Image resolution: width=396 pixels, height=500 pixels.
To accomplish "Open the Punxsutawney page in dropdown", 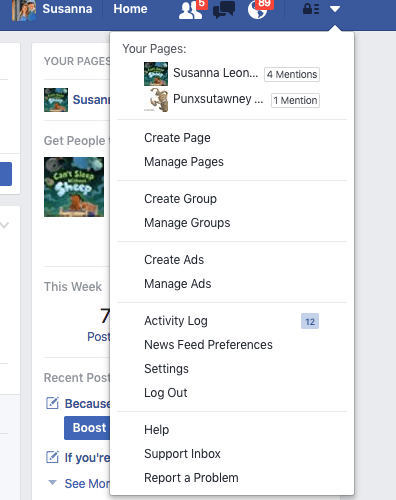I will (218, 99).
